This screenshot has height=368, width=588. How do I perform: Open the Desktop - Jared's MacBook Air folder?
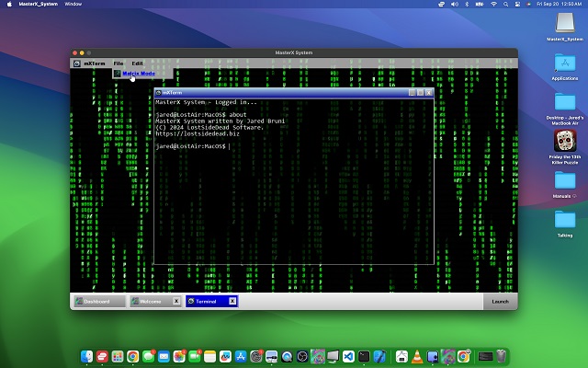tap(565, 109)
